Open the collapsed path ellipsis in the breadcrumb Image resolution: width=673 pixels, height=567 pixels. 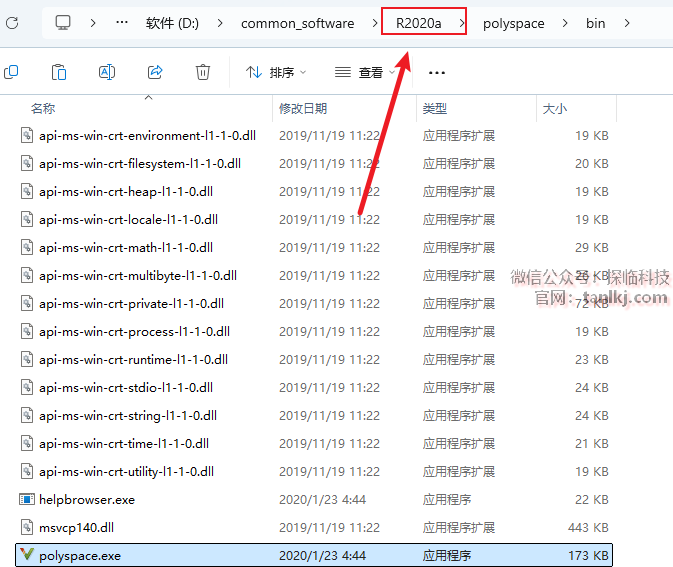pyautogui.click(x=122, y=22)
